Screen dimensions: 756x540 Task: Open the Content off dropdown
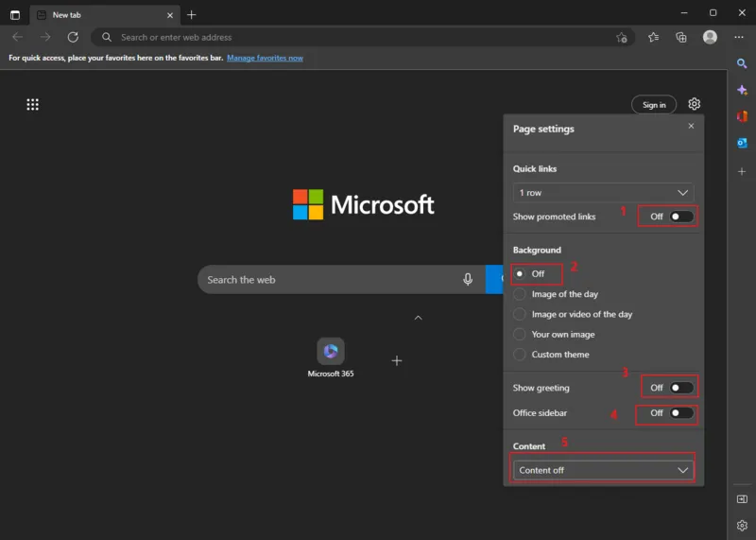(603, 470)
